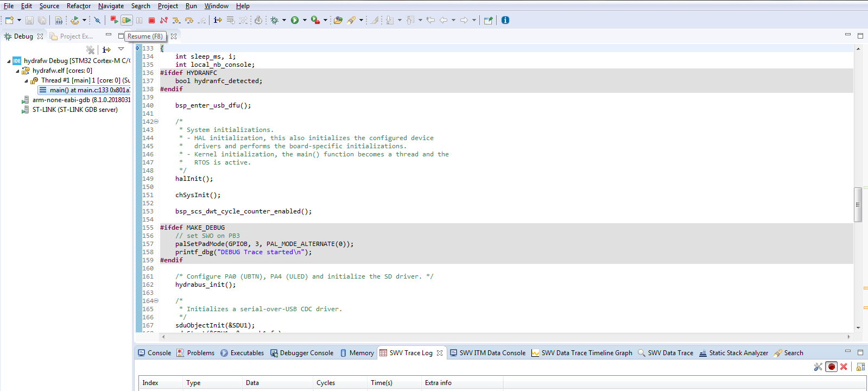The width and height of the screenshot is (868, 391).
Task: Select the ST-LINK GDB server entry
Action: 69,110
